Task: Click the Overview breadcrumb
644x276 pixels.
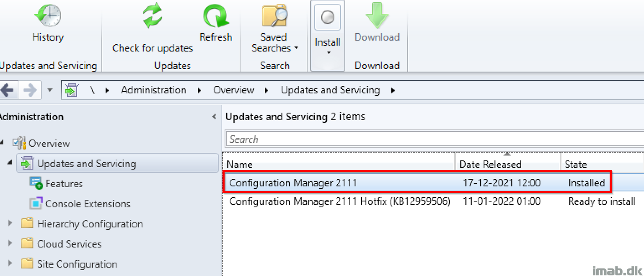Action: point(234,90)
